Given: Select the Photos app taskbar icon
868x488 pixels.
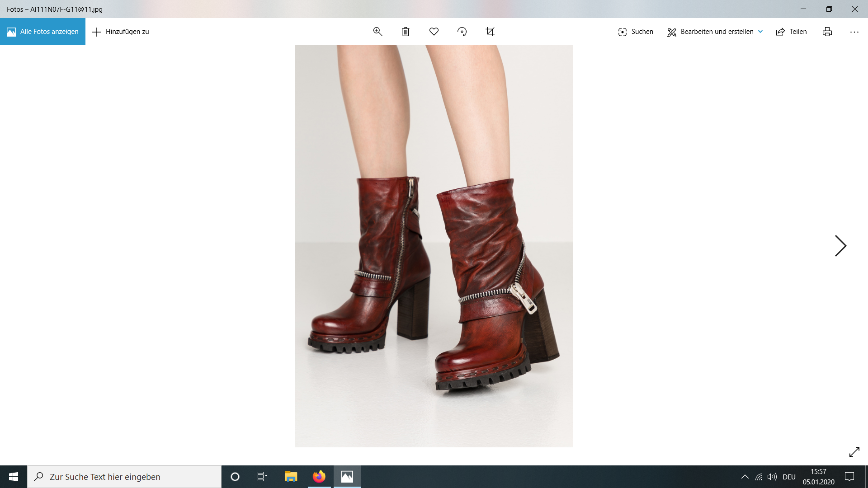Looking at the screenshot, I should [347, 477].
